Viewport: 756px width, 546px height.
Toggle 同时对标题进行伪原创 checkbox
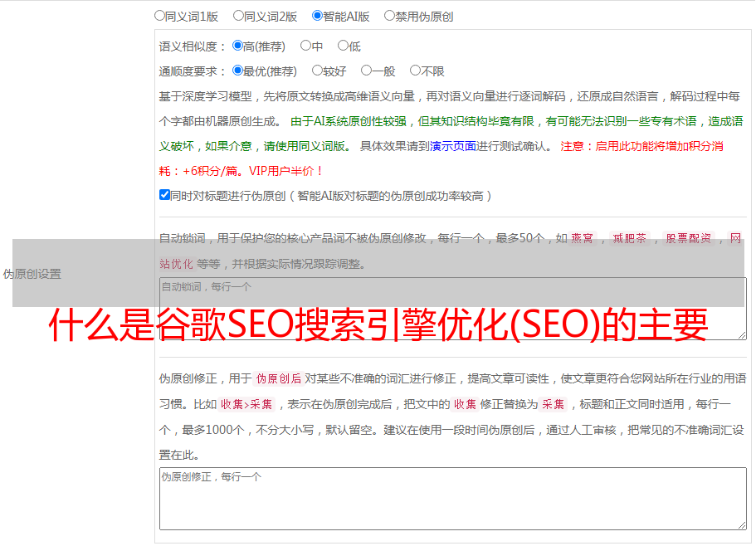click(164, 195)
